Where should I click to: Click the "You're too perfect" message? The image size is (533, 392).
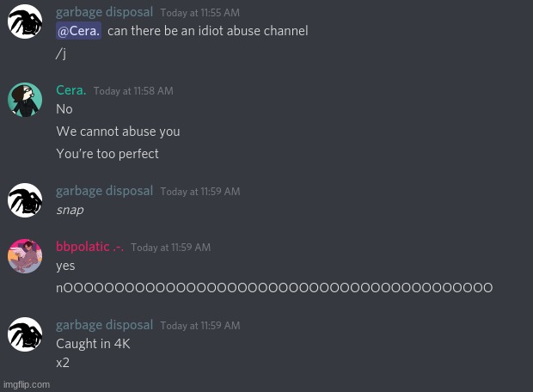click(107, 154)
